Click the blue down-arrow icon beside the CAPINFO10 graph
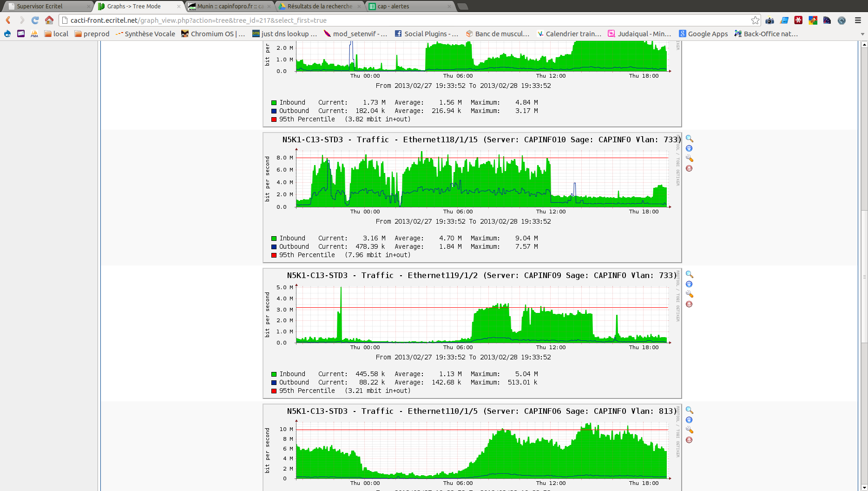The image size is (868, 491). click(689, 148)
